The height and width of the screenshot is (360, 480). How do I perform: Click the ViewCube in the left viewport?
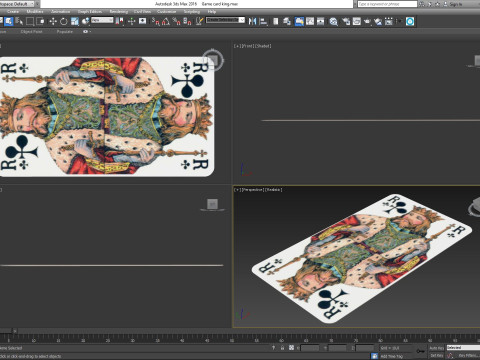pyautogui.click(x=212, y=204)
